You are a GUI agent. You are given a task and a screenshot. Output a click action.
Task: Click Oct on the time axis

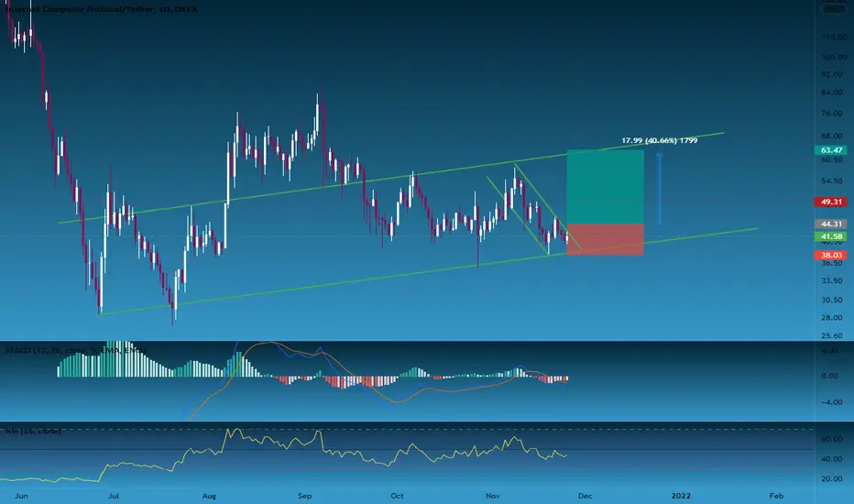tap(397, 496)
